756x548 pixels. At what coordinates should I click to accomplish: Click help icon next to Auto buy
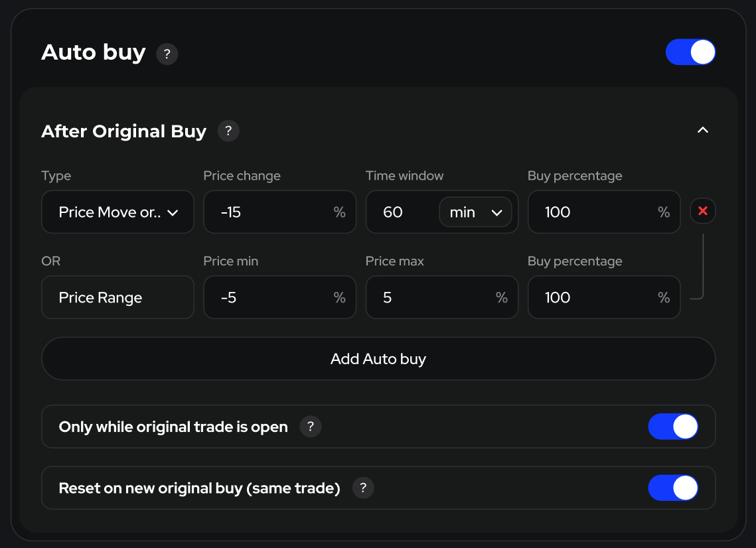click(167, 54)
